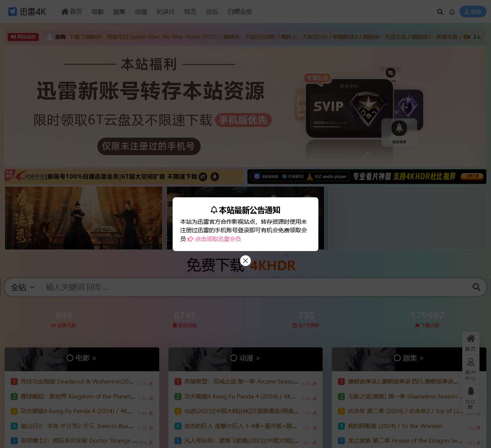Click the 4.8K hot count flame
Image resolution: width=491 pixels, height=448 pixels.
point(309,384)
